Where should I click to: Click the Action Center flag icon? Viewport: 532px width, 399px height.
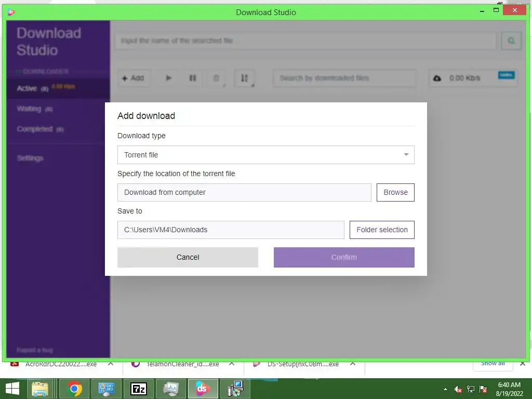[x=483, y=389]
